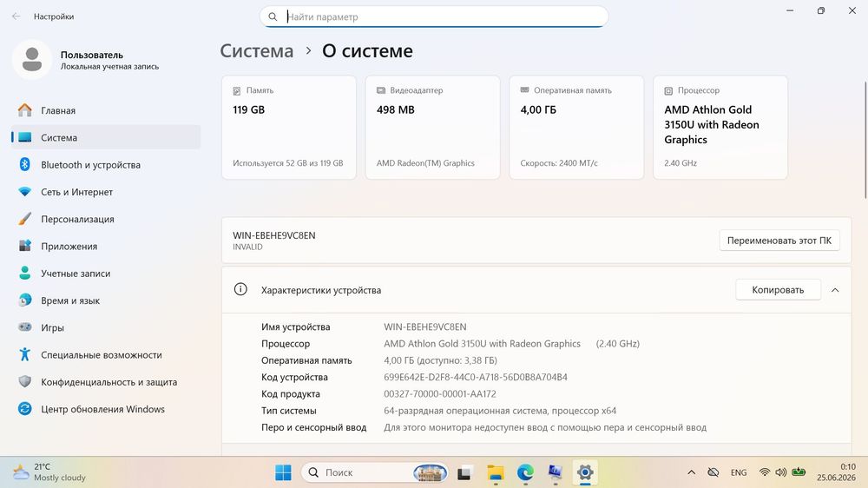868x488 pixels.
Task: Open Персонализация settings
Action: pos(106,219)
